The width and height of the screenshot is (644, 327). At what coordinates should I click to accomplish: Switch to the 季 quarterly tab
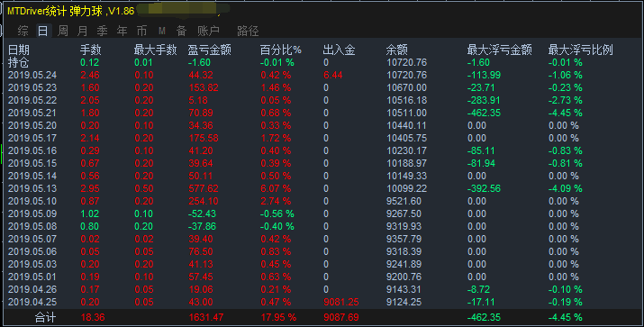(102, 31)
